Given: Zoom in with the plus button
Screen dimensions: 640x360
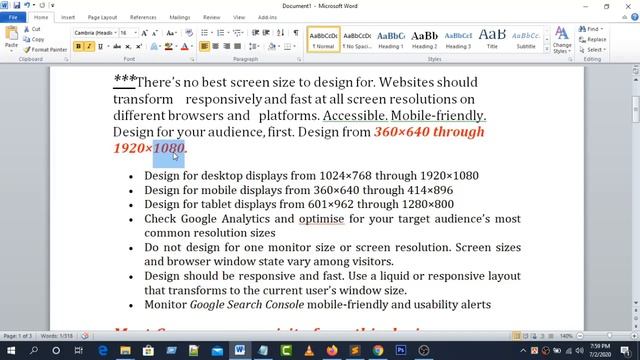Looking at the screenshot, I should (634, 336).
